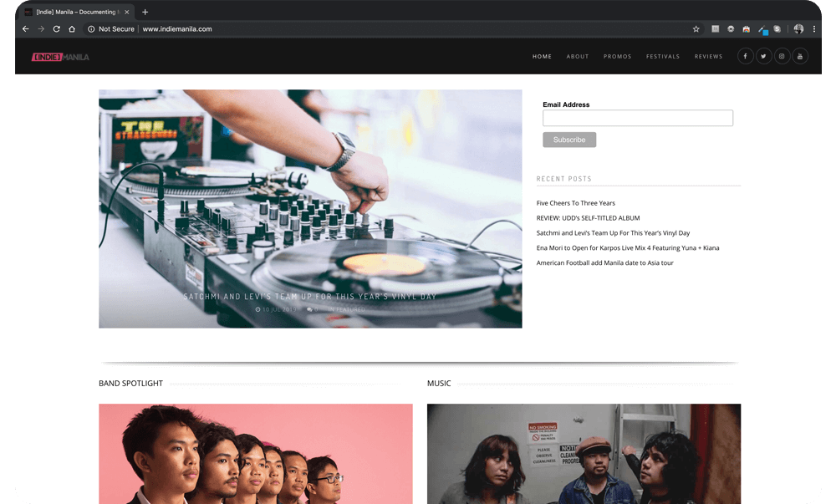Open the Twitter social icon
Screen dimensions: 836x504
click(763, 57)
